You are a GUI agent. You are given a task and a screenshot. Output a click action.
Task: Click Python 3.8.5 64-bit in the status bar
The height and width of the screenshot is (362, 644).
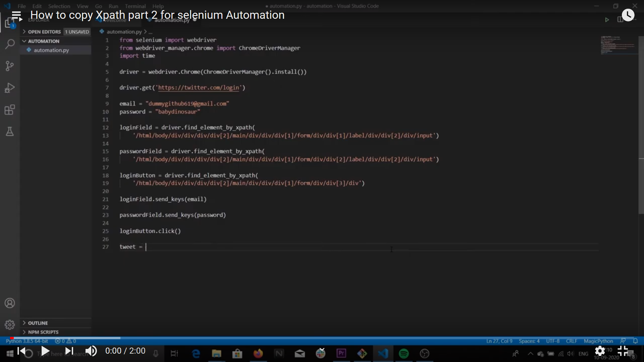tap(27, 341)
